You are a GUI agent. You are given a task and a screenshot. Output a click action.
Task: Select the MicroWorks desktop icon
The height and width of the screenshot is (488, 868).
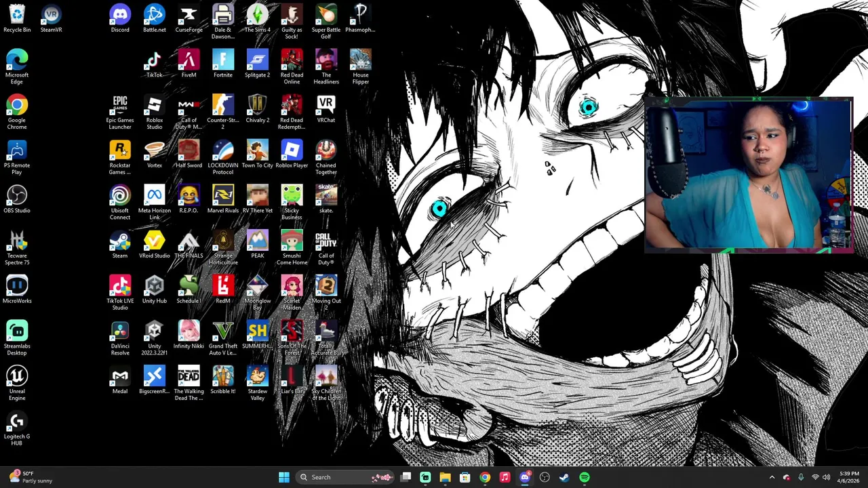pyautogui.click(x=17, y=289)
